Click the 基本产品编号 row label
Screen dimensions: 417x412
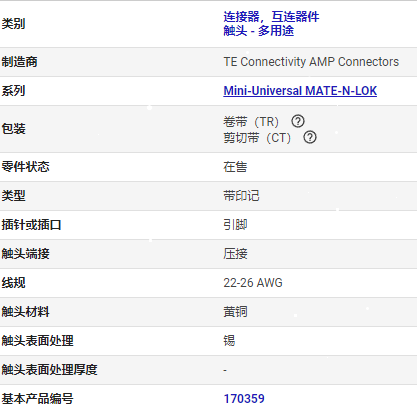(37, 399)
